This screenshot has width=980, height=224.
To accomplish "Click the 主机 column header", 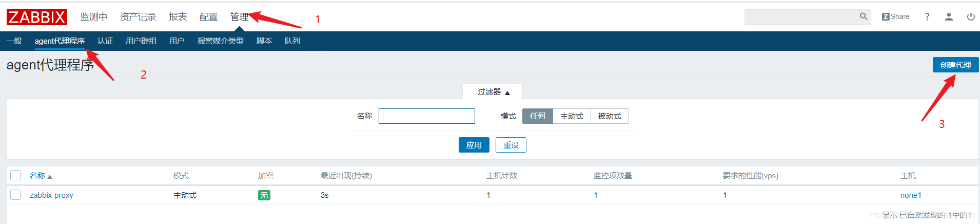I will point(908,176).
